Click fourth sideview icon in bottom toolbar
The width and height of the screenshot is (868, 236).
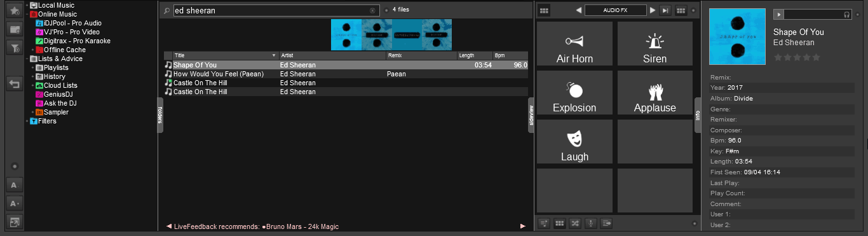[x=591, y=223]
